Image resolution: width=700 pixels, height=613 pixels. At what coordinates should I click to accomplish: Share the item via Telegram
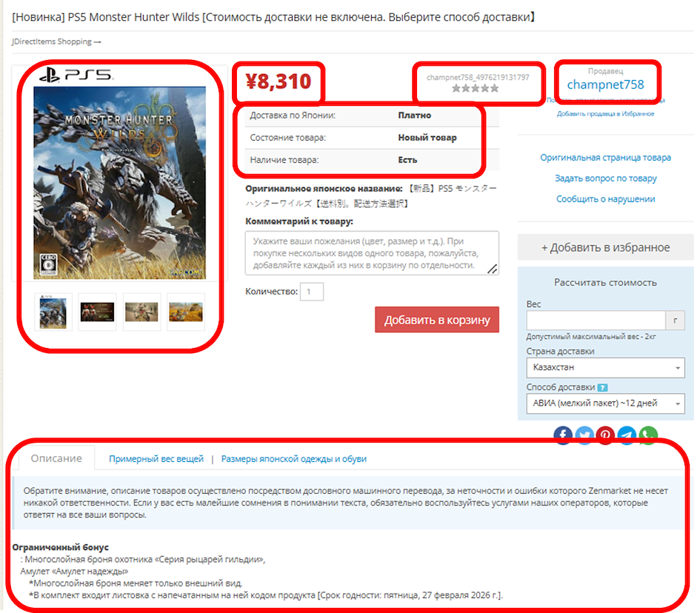click(627, 435)
